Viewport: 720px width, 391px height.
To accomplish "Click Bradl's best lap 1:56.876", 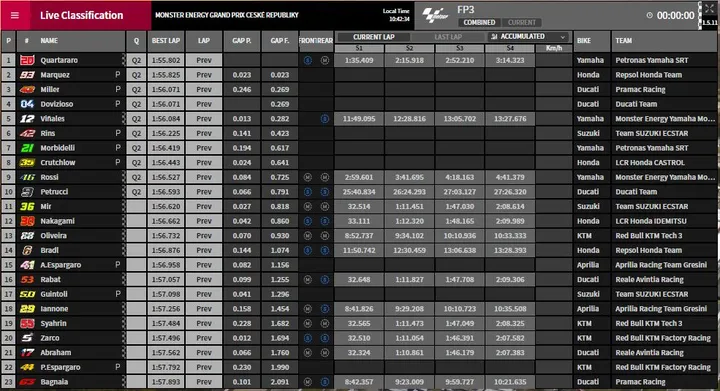I will 166,251.
